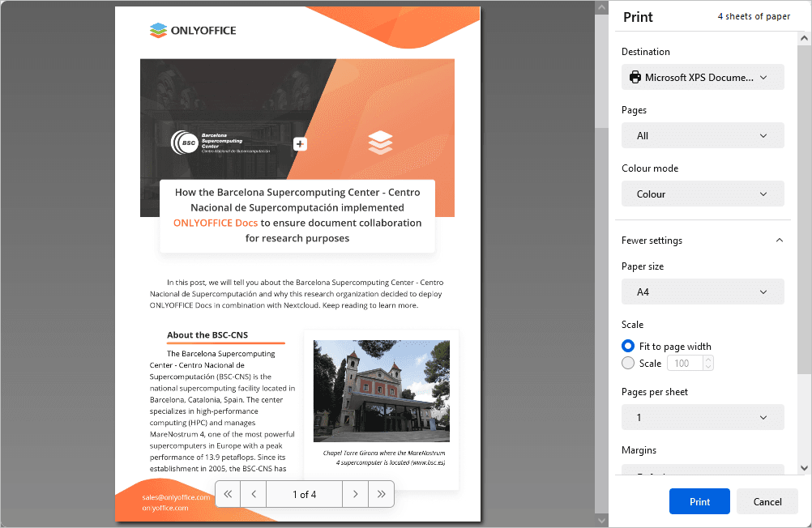Click the printer icon beside Microsoft XPS Document
The image size is (812, 528).
coord(634,77)
